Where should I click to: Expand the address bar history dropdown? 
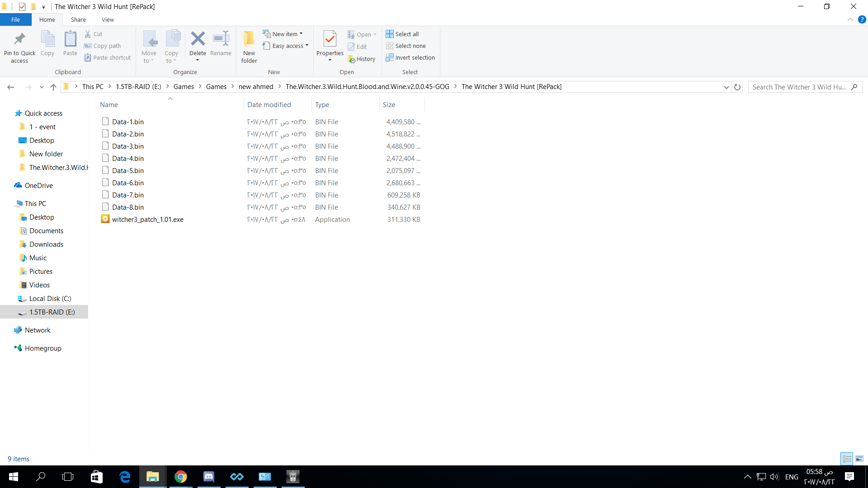pos(726,87)
